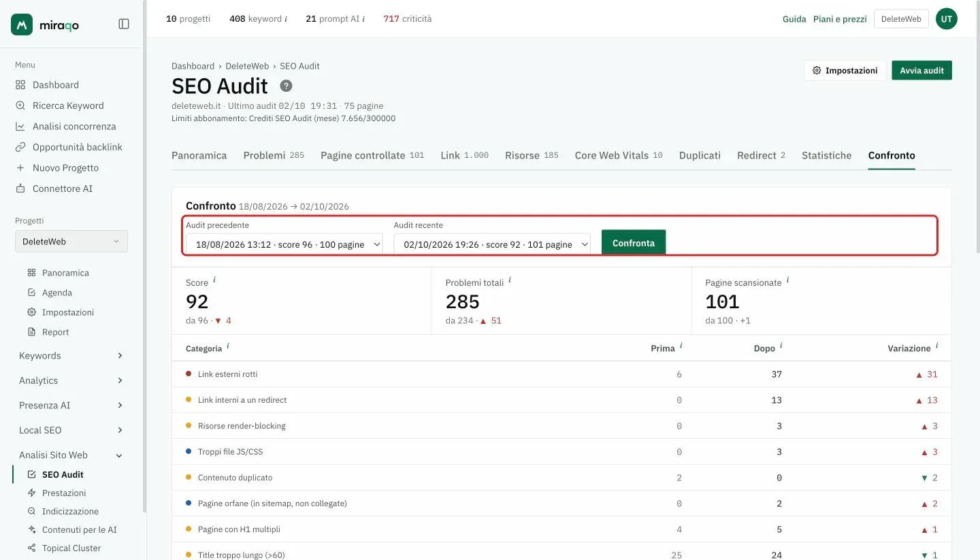Viewport: 980px width, 560px height.
Task: Click the Avvia audit button
Action: coord(922,70)
